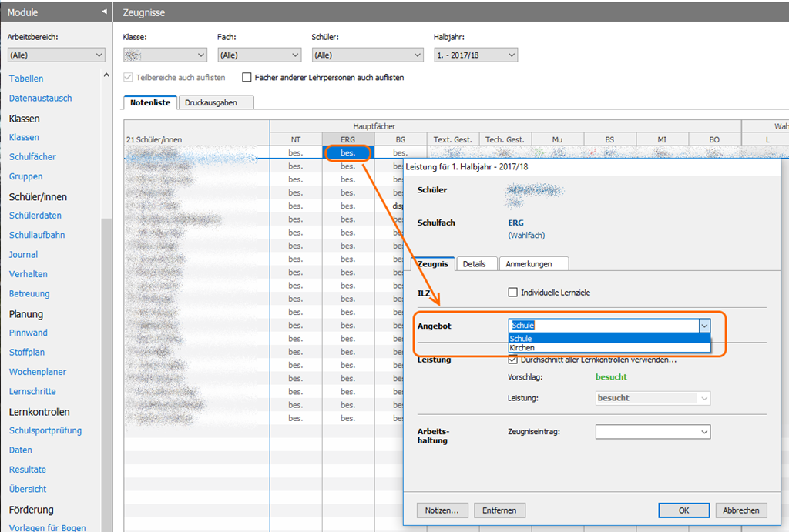Screen dimensions: 789x532
Task: Click the Entfernen button
Action: click(x=499, y=510)
